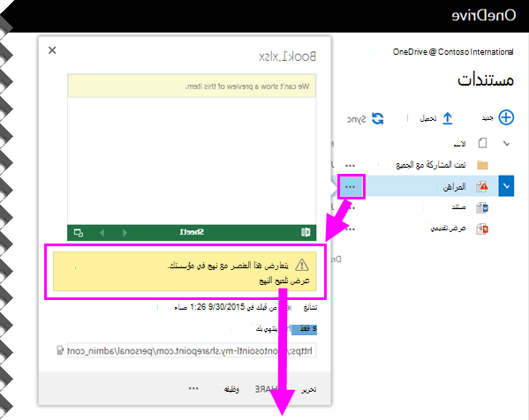Click the warning triangle icon in policy tip
This screenshot has height=420, width=529.
pyautogui.click(x=302, y=265)
